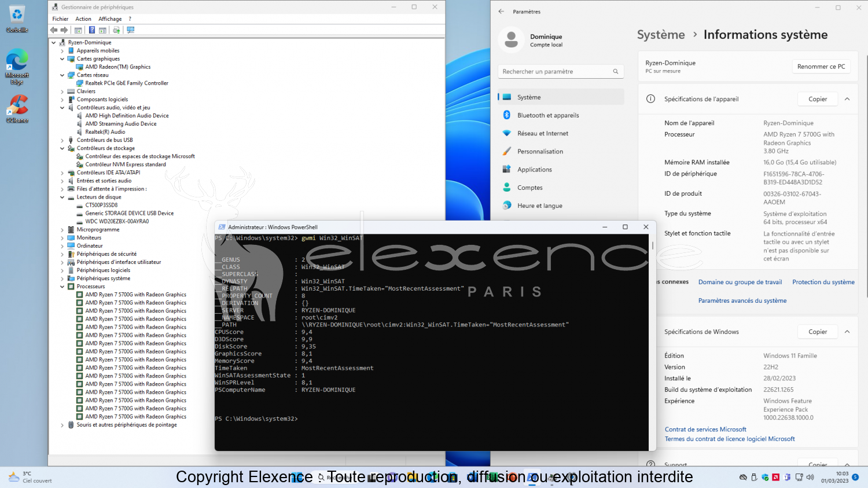Open Personnalisation settings

coord(561,151)
